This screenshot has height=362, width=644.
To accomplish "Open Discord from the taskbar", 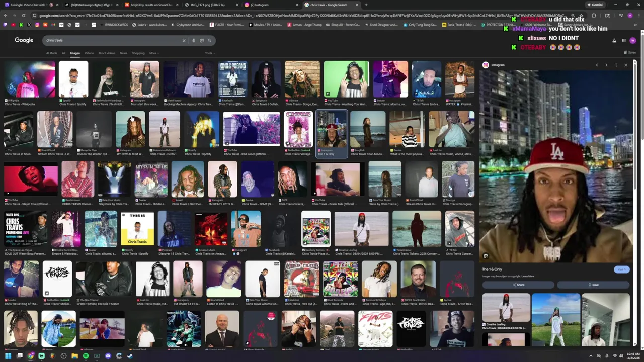I will click(x=108, y=356).
